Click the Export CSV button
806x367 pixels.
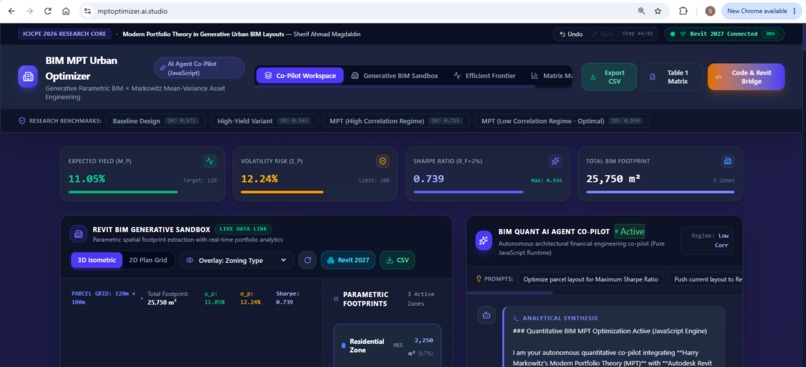tap(609, 77)
